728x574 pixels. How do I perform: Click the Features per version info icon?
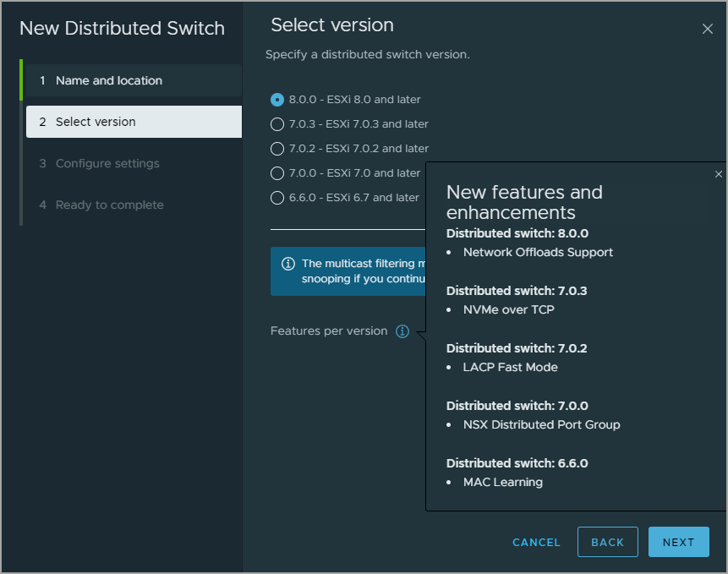(x=402, y=331)
